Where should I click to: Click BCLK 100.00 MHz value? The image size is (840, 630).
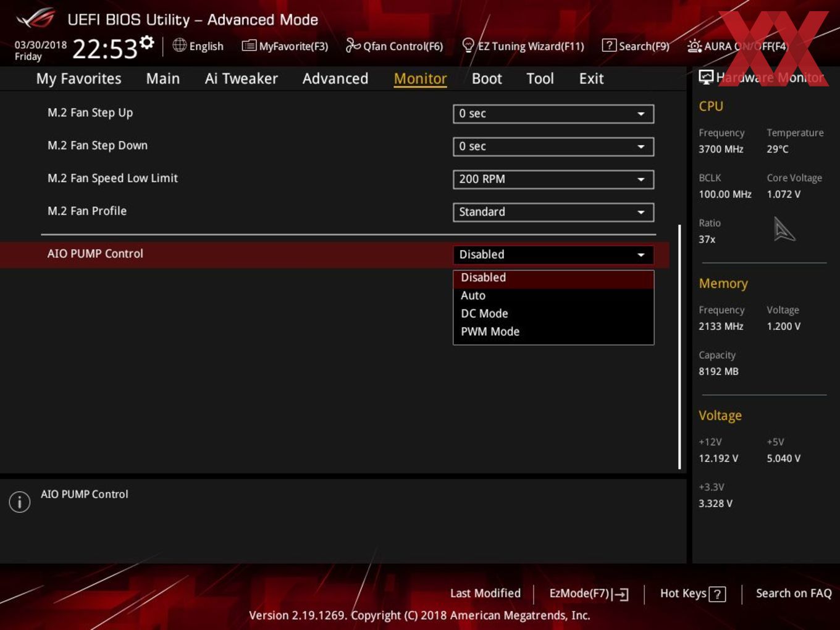pyautogui.click(x=725, y=194)
